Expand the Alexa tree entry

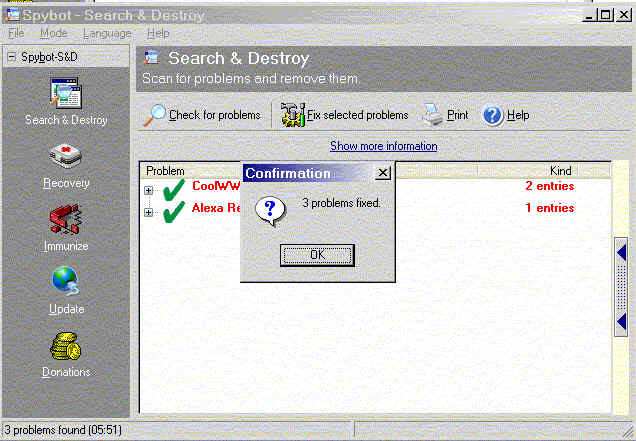coord(148,212)
